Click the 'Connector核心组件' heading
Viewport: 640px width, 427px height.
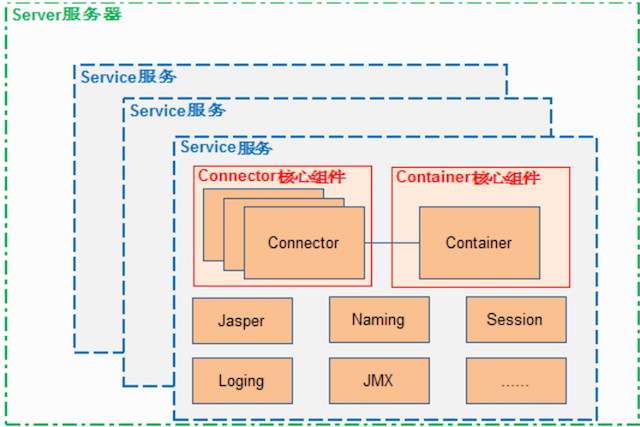pyautogui.click(x=272, y=176)
